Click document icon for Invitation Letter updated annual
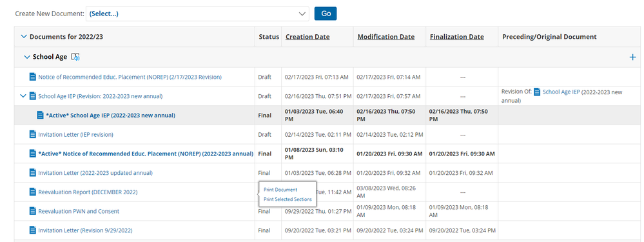The width and height of the screenshot is (644, 242). (33, 172)
